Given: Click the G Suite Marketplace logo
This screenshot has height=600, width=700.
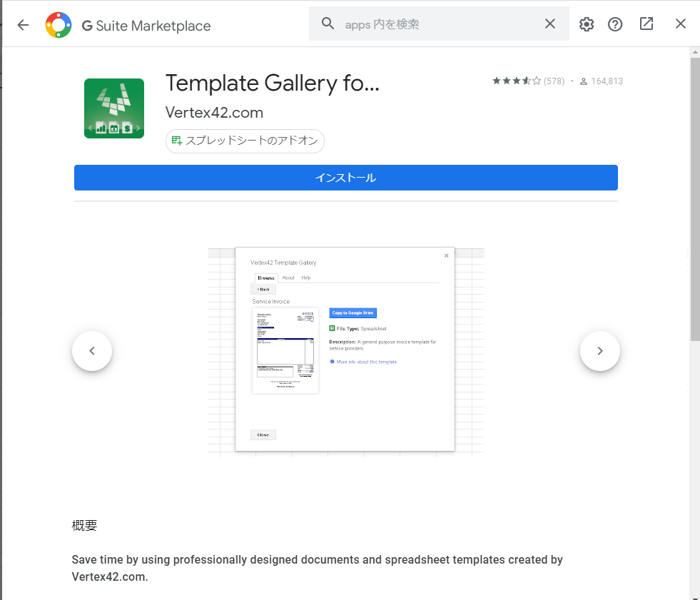Looking at the screenshot, I should click(58, 26).
